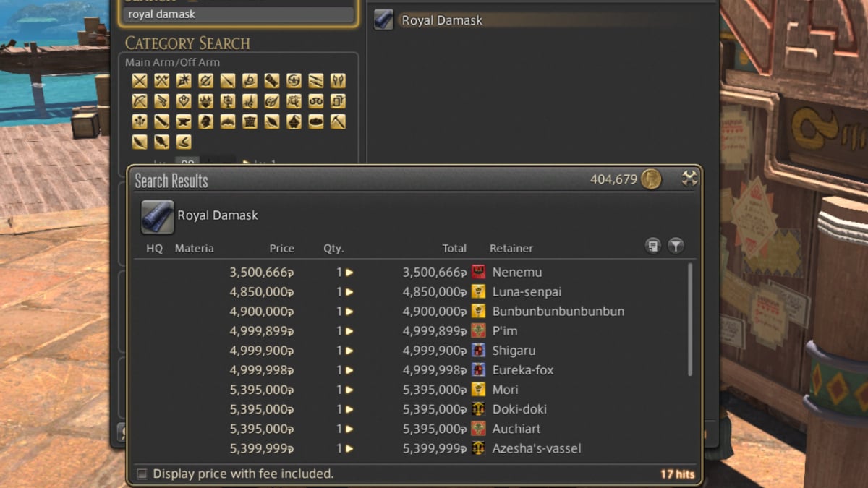868x488 pixels.
Task: Select the lance Dragoon weapon category icon
Action: tap(226, 81)
